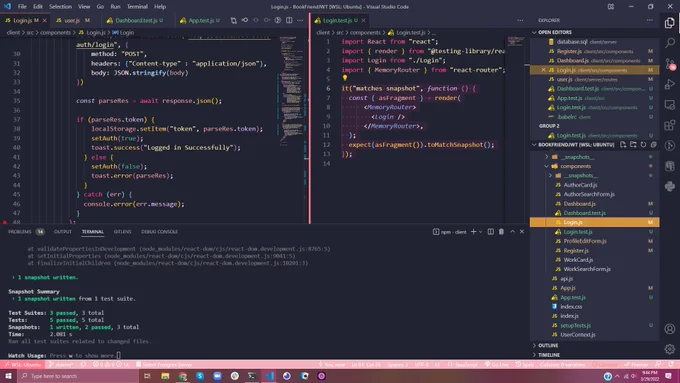Click the New Folder icon in explorer
Screen dimensions: 680x383
pos(633,144)
